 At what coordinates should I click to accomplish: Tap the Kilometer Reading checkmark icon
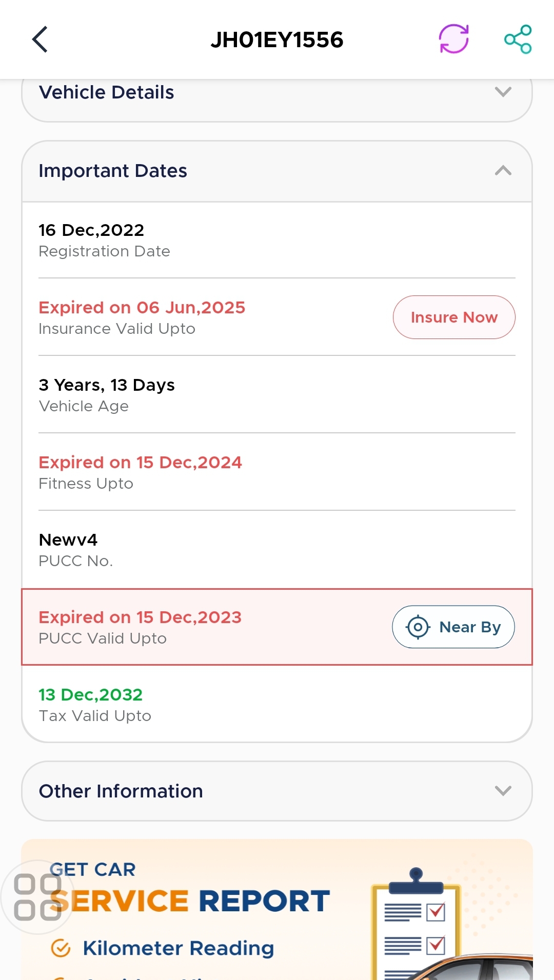61,948
